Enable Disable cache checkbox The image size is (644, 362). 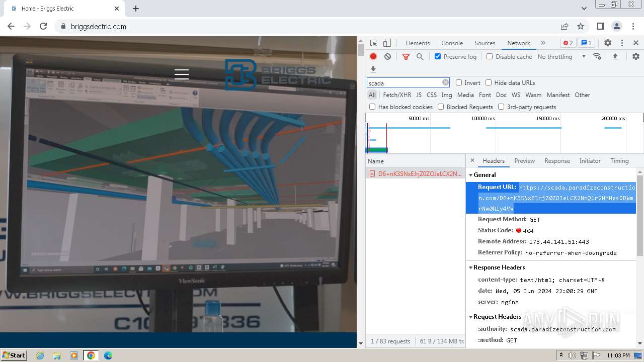click(x=490, y=56)
